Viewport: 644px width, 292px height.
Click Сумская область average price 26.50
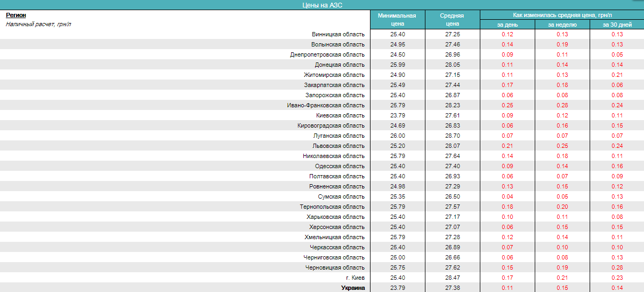coord(452,196)
